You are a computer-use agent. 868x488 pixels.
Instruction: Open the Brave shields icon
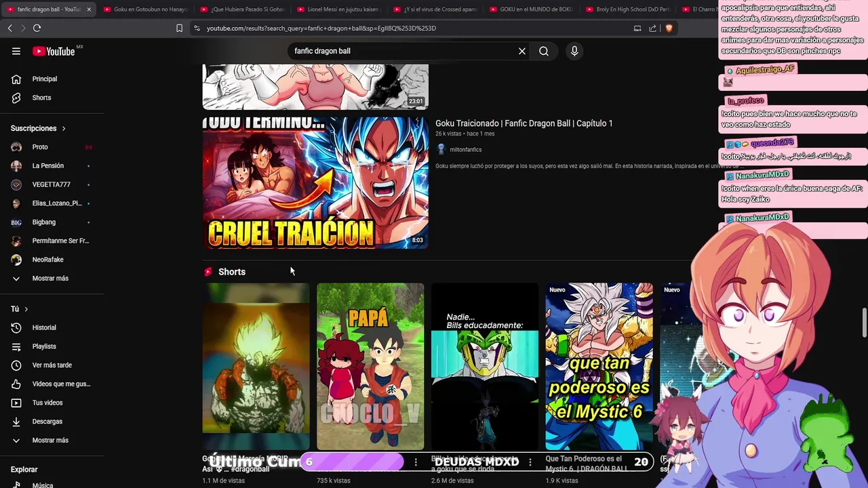coord(669,28)
